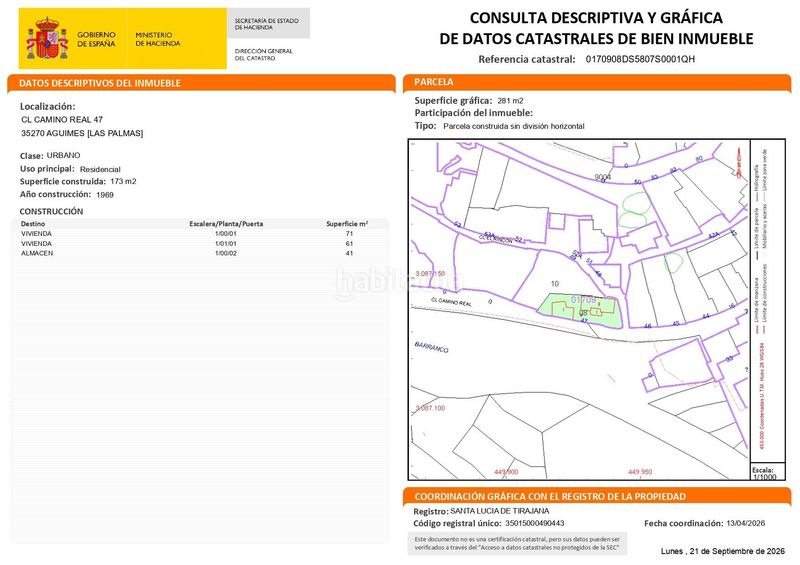
Task: Select address 'CL CAMINO REAL 47'
Action: tap(62, 119)
